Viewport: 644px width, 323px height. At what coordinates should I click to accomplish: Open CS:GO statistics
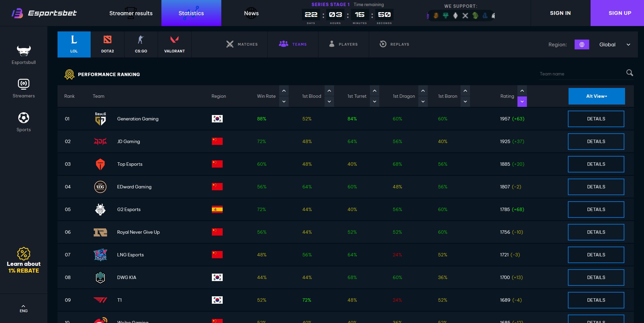coord(141,44)
